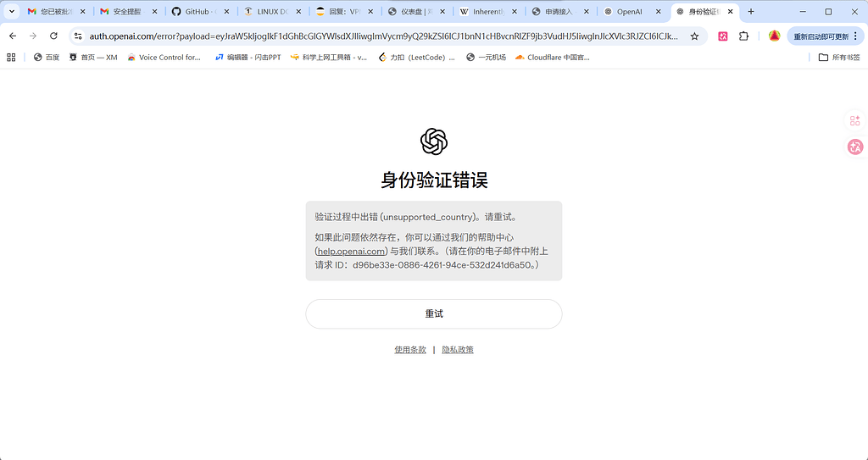Switch to the GitHub tab
This screenshot has height=460, width=868.
click(x=199, y=12)
